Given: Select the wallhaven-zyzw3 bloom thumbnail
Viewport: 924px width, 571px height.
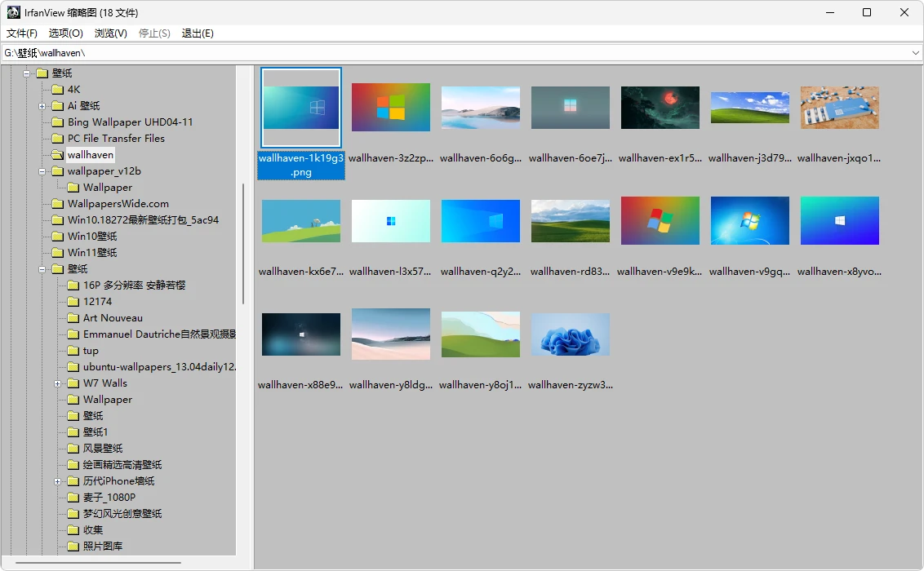Looking at the screenshot, I should click(571, 334).
